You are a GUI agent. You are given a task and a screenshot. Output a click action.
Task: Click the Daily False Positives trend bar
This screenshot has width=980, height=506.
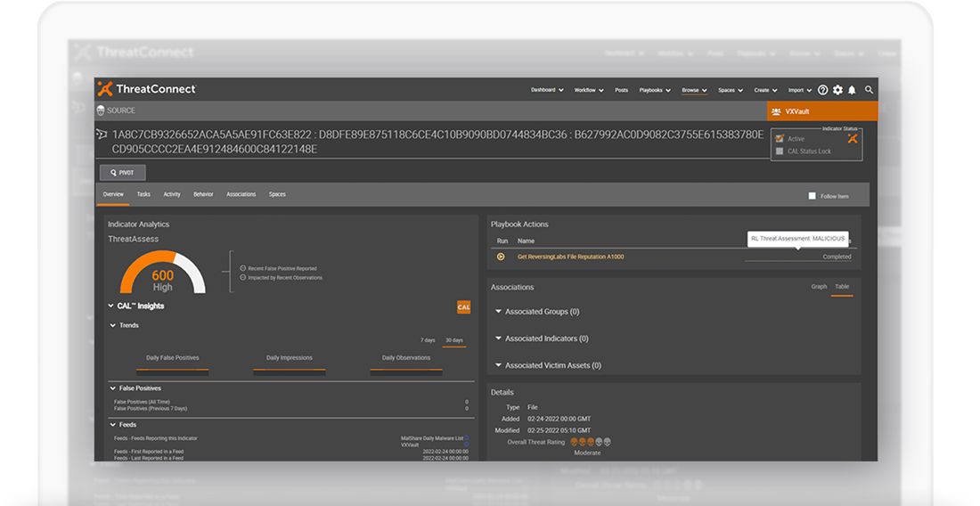pyautogui.click(x=173, y=371)
